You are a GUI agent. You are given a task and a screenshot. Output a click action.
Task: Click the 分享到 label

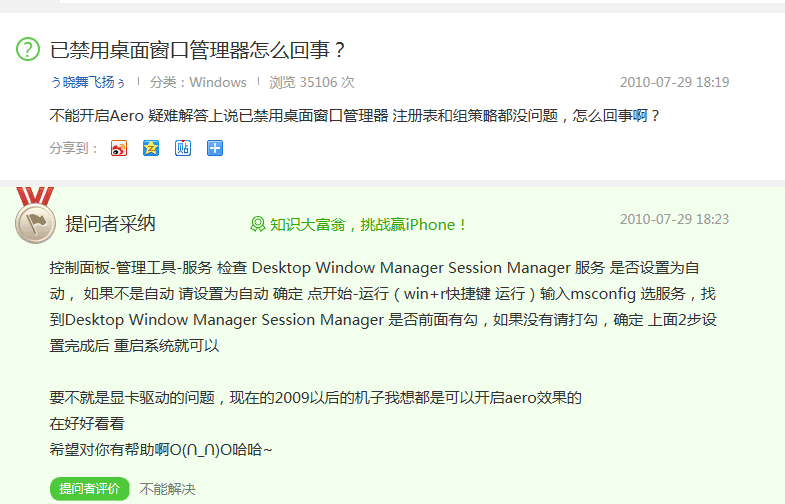(74, 148)
